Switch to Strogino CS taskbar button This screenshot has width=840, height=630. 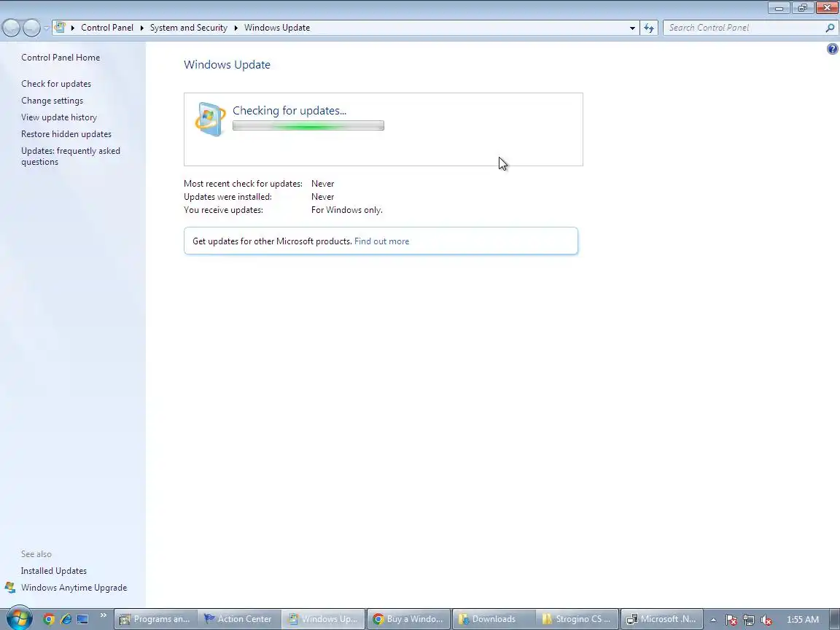tap(577, 619)
